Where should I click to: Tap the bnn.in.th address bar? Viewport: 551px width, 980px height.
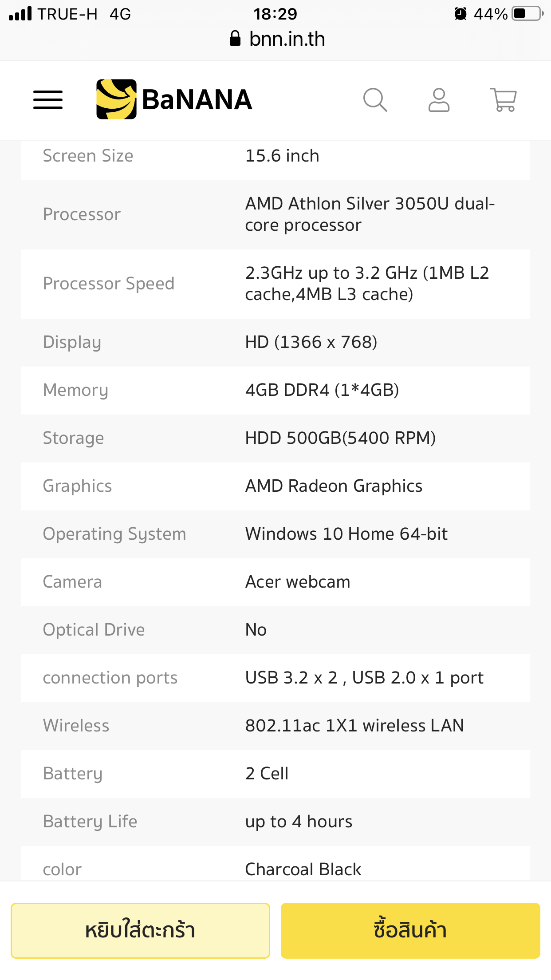[x=277, y=39]
